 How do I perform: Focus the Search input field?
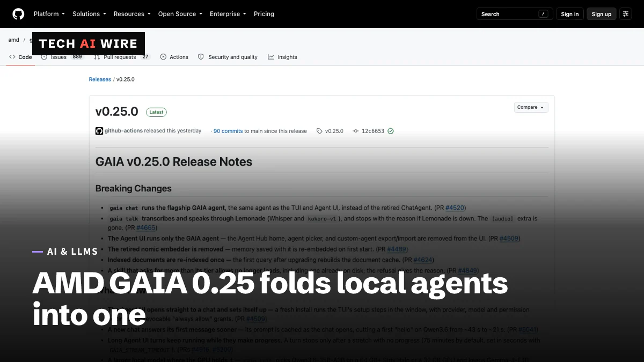pos(514,14)
